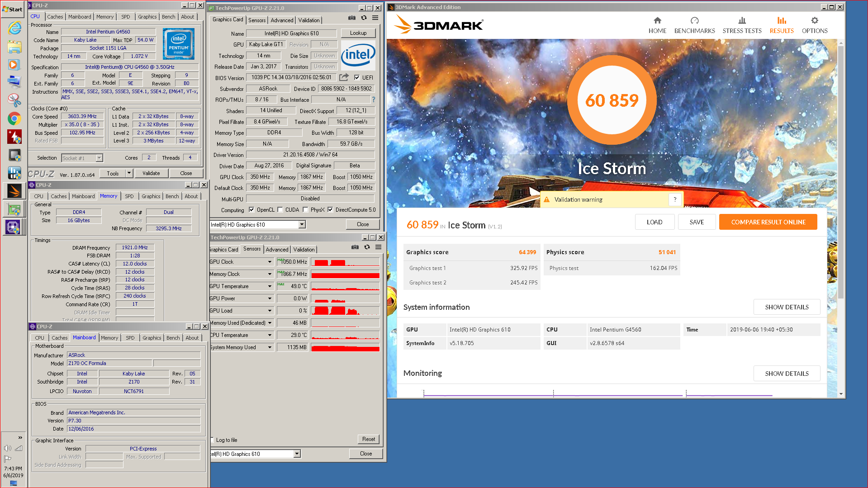This screenshot has width=868, height=488.
Task: Click the LOAD button in 3DMark
Action: [x=655, y=222]
